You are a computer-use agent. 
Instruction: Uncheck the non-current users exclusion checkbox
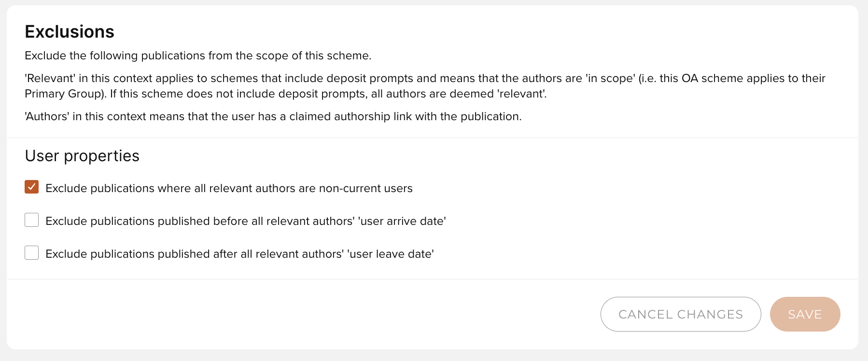coord(32,187)
